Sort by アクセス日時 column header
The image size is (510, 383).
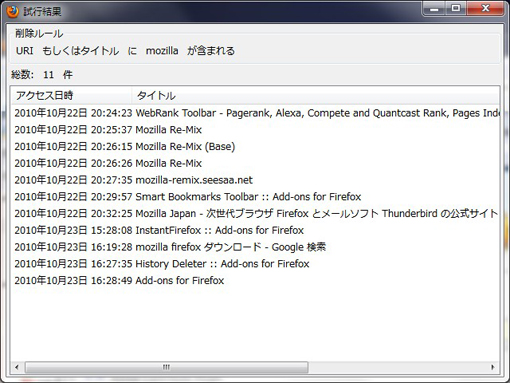[71, 96]
